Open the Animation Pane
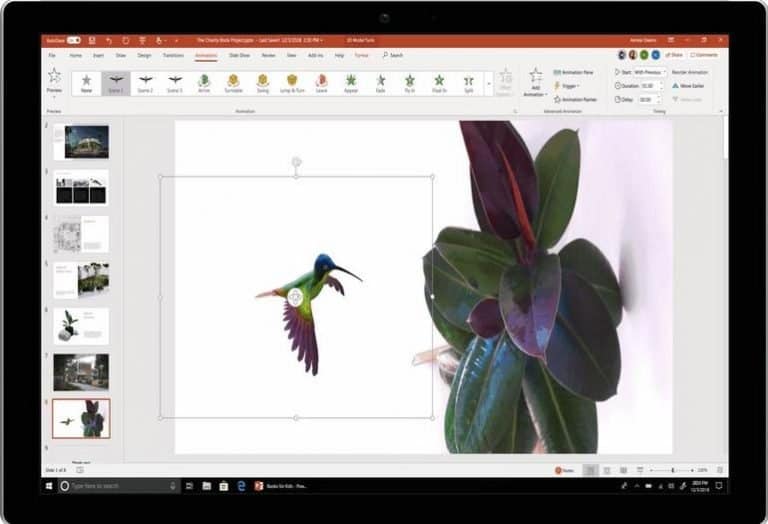 (574, 72)
